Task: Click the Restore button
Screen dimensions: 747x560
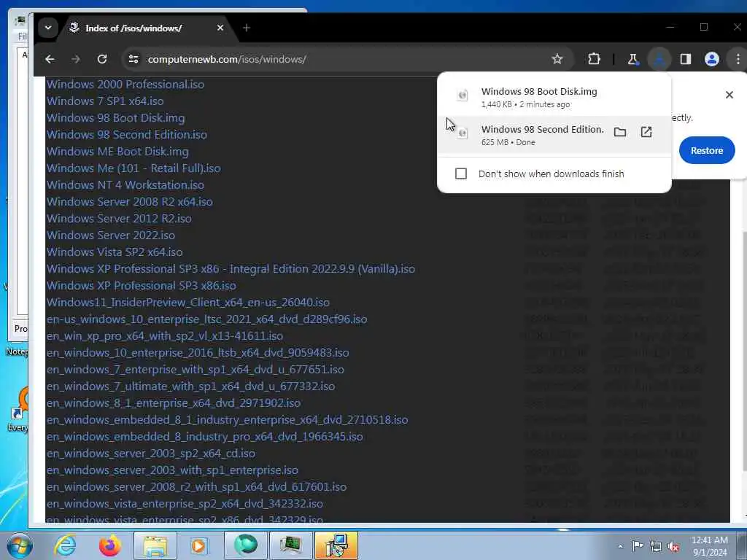Action: click(706, 150)
